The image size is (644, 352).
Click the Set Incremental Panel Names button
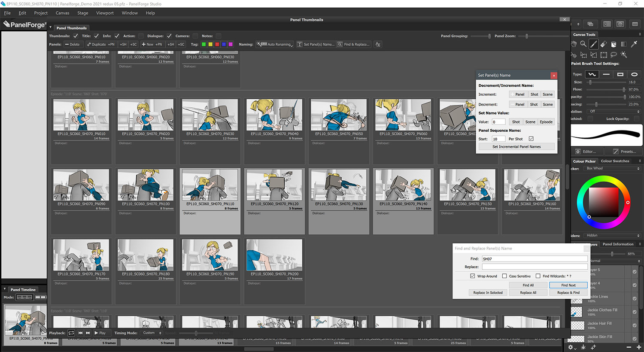516,147
